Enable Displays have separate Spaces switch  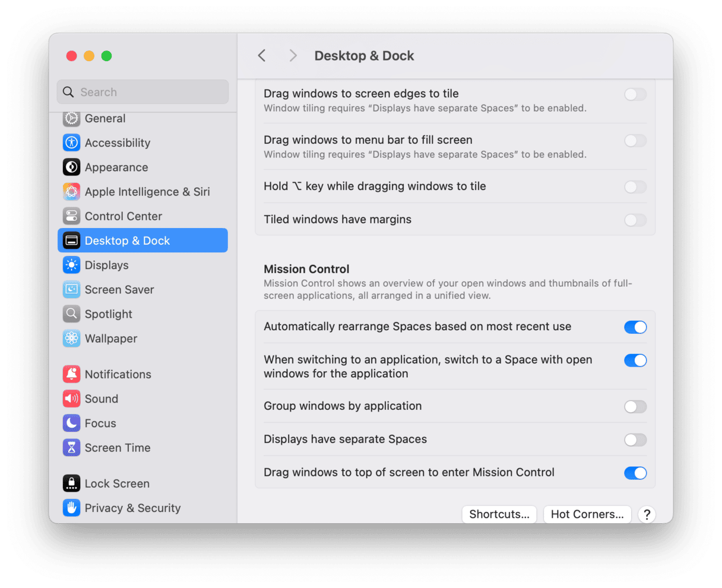click(635, 440)
